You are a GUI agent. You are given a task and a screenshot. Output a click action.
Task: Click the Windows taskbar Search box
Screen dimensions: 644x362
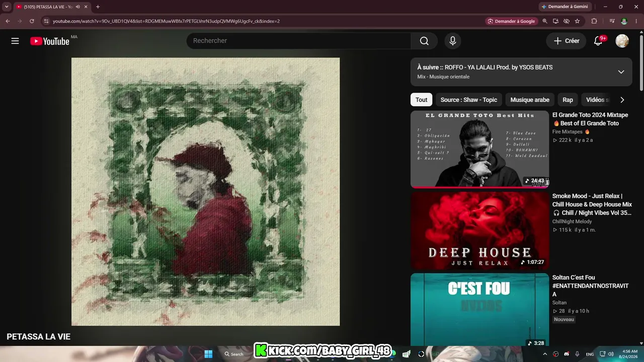(x=234, y=354)
